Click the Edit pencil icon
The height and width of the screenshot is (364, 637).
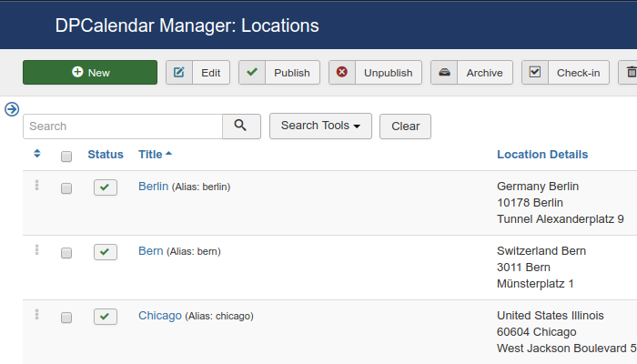coord(179,72)
